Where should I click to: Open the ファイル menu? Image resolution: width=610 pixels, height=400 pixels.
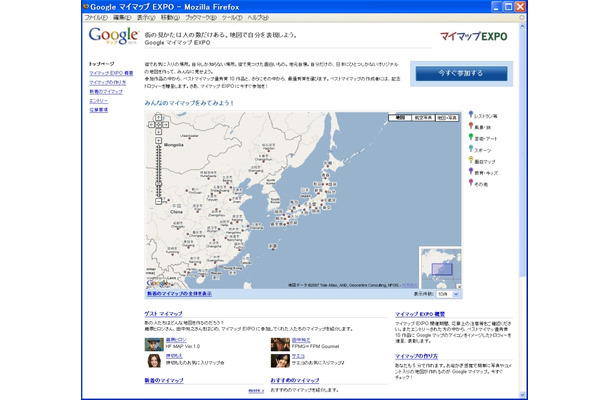pos(96,18)
